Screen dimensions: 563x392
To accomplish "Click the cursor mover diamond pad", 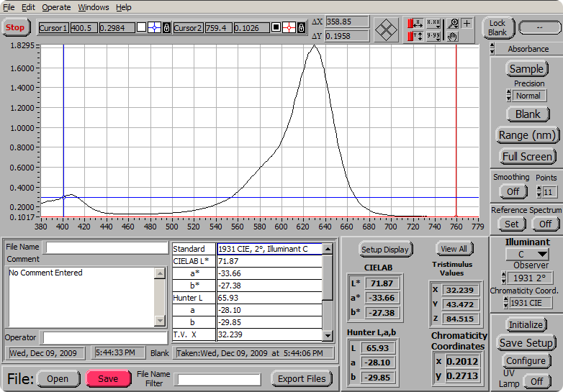I will (387, 29).
